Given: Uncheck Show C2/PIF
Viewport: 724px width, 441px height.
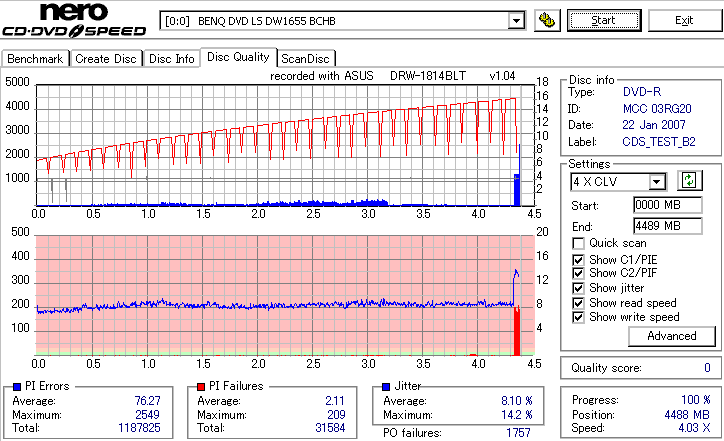Looking at the screenshot, I should coord(578,273).
